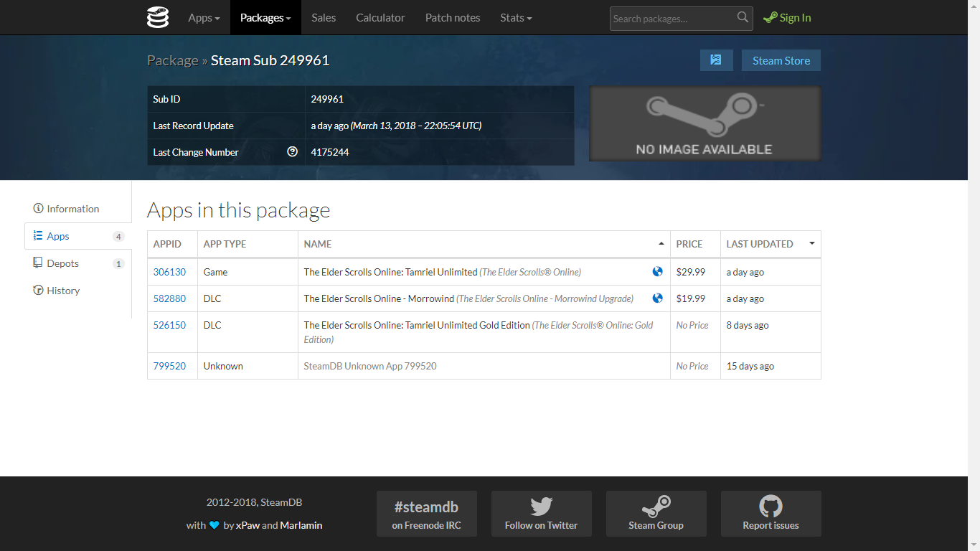The width and height of the screenshot is (980, 551).
Task: Click the 8 days ago cell
Action: pos(771,332)
